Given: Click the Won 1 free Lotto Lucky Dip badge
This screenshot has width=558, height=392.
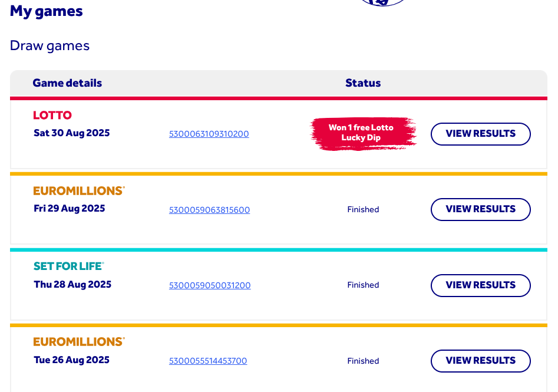Looking at the screenshot, I should (361, 133).
